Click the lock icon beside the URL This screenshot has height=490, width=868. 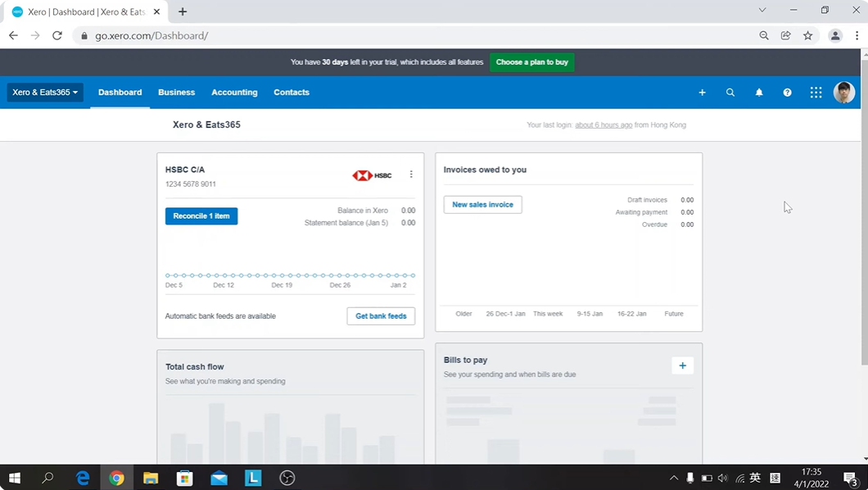pos(84,35)
